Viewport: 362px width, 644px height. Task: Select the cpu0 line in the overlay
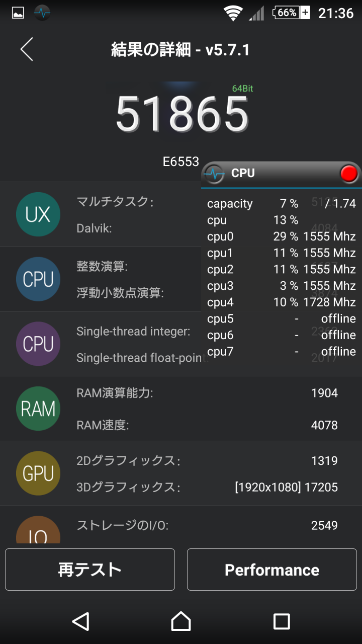tap(281, 236)
